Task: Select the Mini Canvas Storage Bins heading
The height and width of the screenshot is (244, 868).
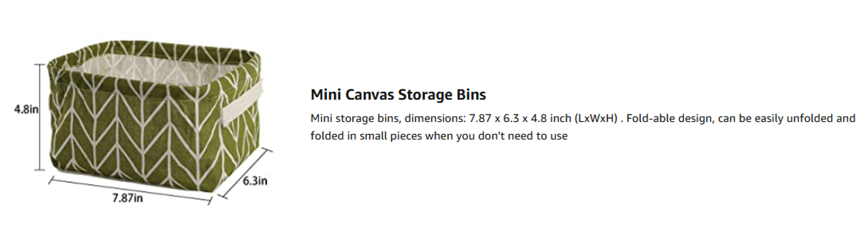Action: click(x=398, y=95)
